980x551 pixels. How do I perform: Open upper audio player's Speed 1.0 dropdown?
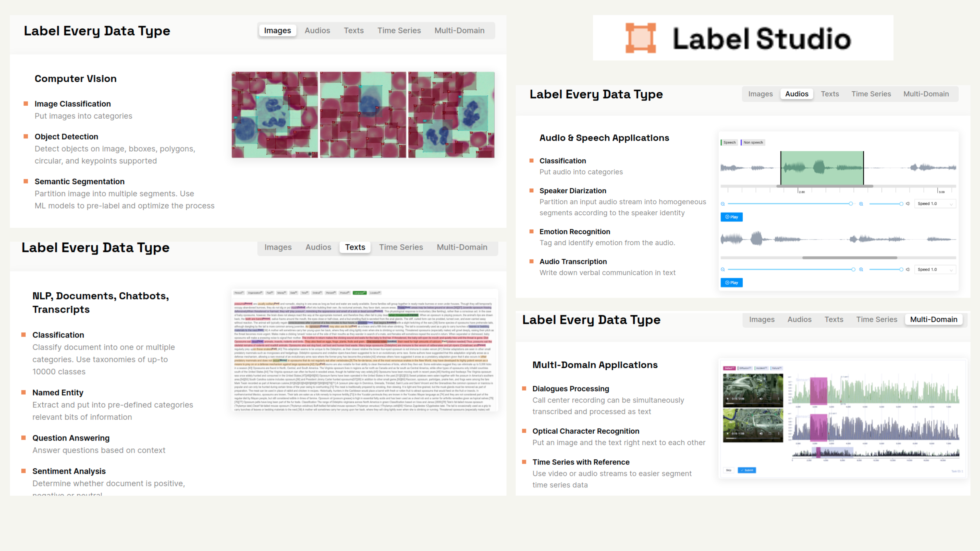pos(935,204)
